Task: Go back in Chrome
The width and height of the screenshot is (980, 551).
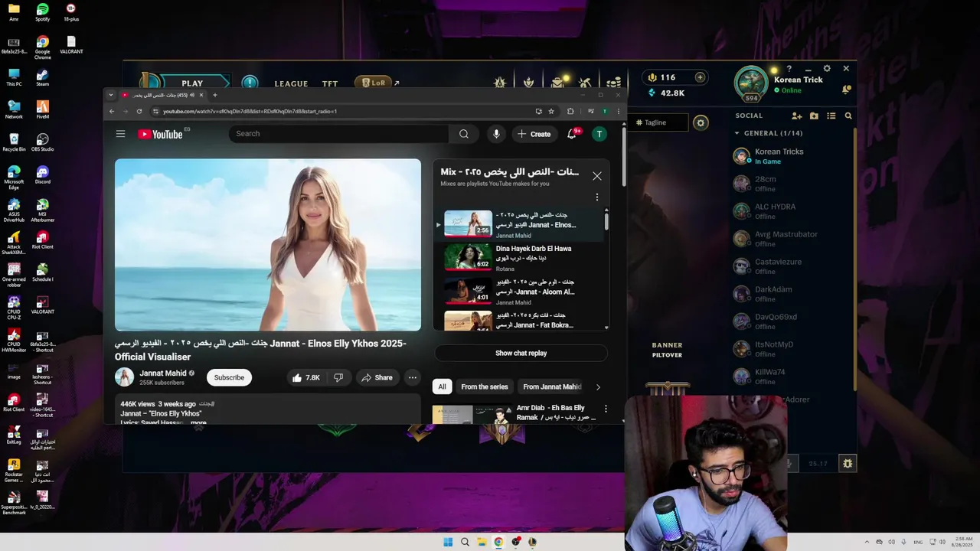Action: pos(112,111)
